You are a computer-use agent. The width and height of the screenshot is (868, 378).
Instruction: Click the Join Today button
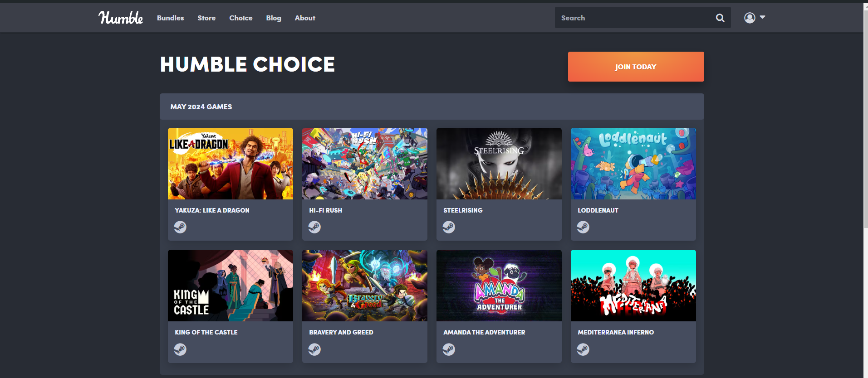pos(636,67)
